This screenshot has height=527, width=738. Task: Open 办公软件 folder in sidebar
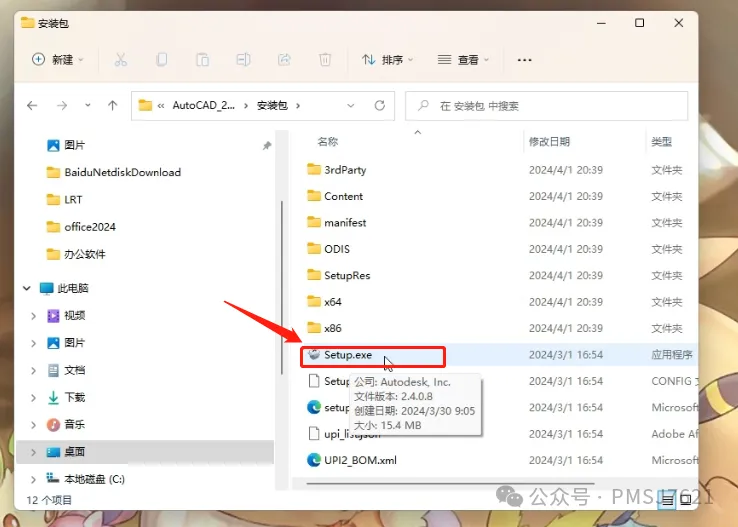pyautogui.click(x=85, y=254)
